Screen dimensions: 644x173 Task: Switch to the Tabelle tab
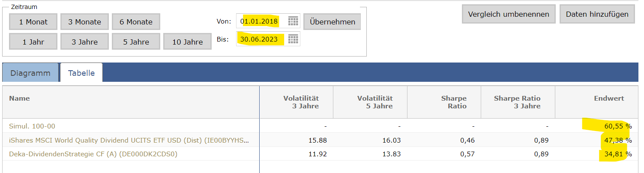click(x=81, y=73)
